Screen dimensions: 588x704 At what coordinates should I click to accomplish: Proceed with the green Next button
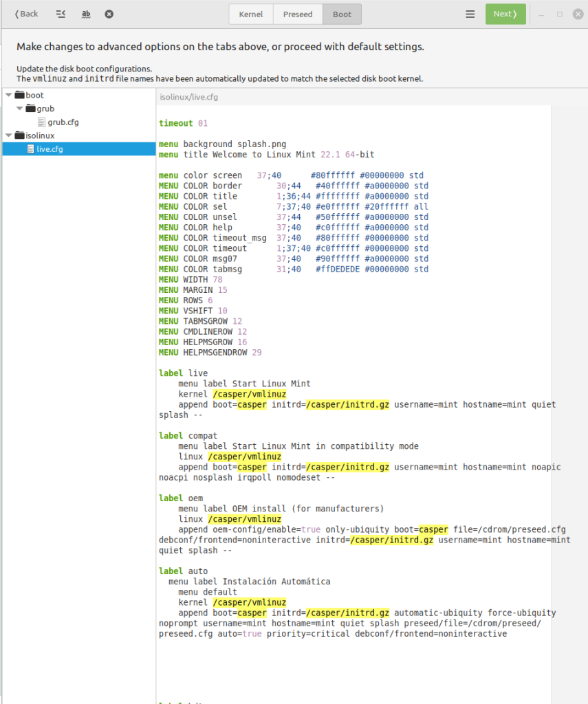tap(505, 14)
